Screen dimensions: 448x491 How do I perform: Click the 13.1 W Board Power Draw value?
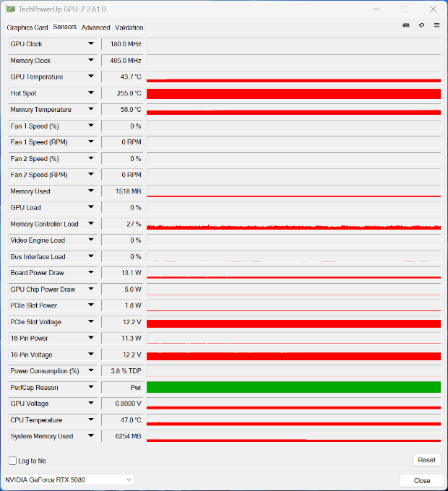(122, 273)
